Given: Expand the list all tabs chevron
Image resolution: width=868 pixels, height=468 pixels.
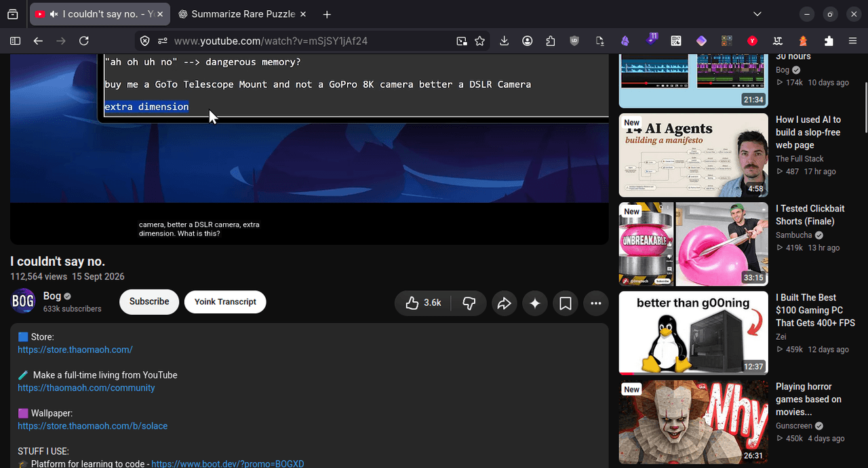Looking at the screenshot, I should point(757,14).
